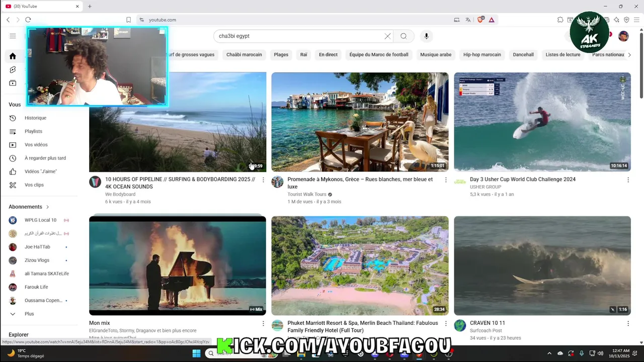Open the Leo AI sparkle icon
The image size is (644, 362).
(x=616, y=20)
